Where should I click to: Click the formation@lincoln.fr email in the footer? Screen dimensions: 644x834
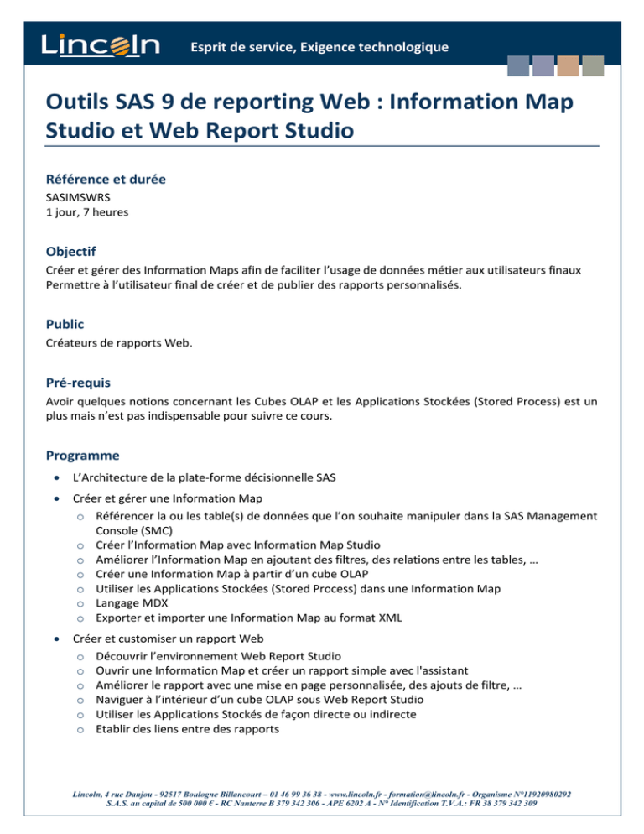pyautogui.click(x=427, y=794)
